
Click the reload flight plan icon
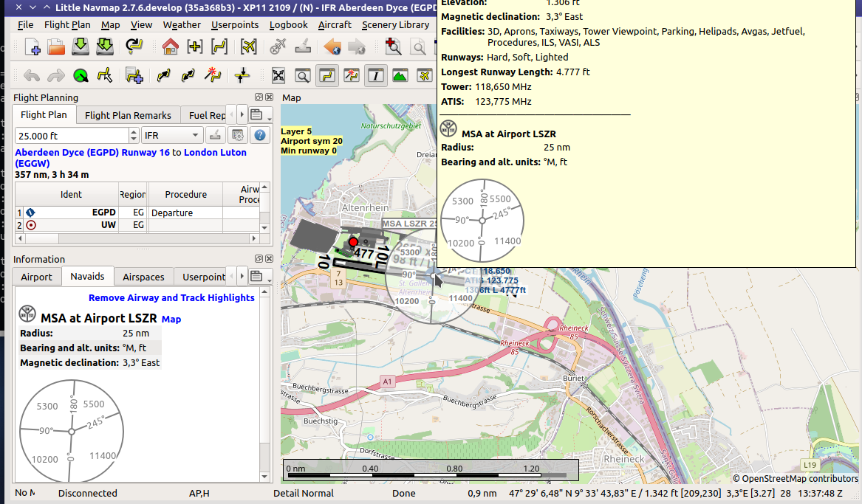click(134, 46)
